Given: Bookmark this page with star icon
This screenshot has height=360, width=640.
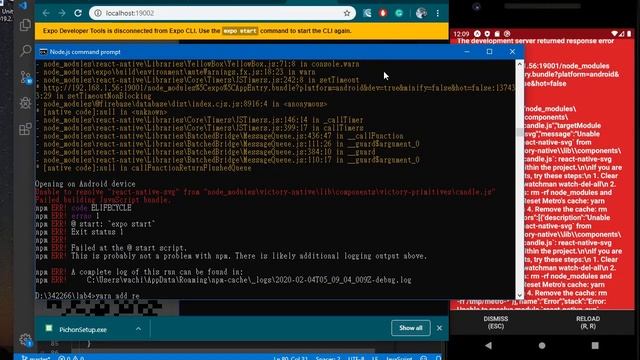Looking at the screenshot, I should pos(347,13).
